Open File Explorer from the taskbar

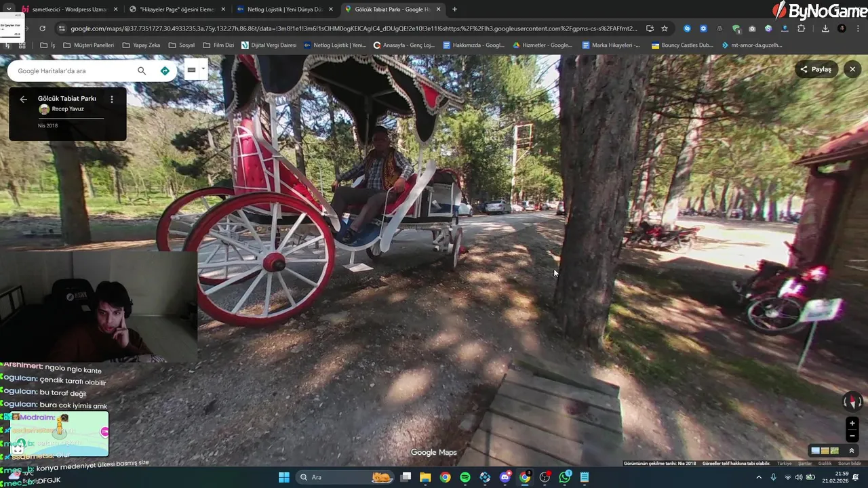pos(425,477)
